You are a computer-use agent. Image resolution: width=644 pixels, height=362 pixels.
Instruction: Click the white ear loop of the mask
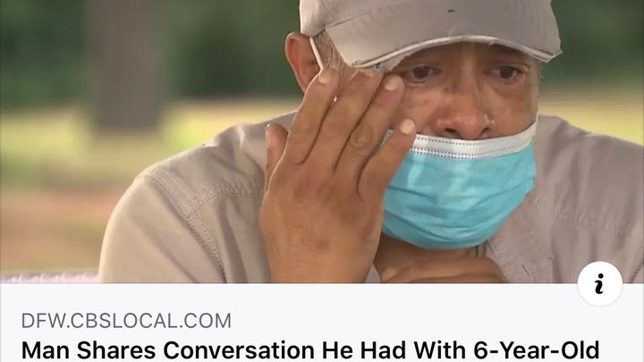click(x=317, y=54)
